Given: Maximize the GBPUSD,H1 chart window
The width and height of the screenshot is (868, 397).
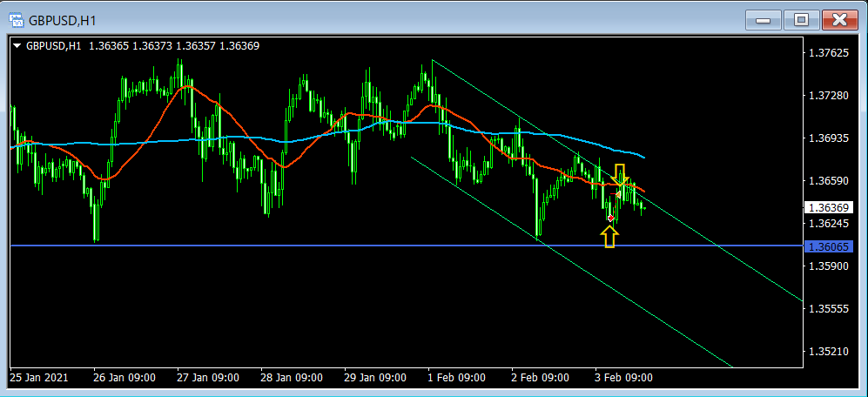Looking at the screenshot, I should point(801,21).
